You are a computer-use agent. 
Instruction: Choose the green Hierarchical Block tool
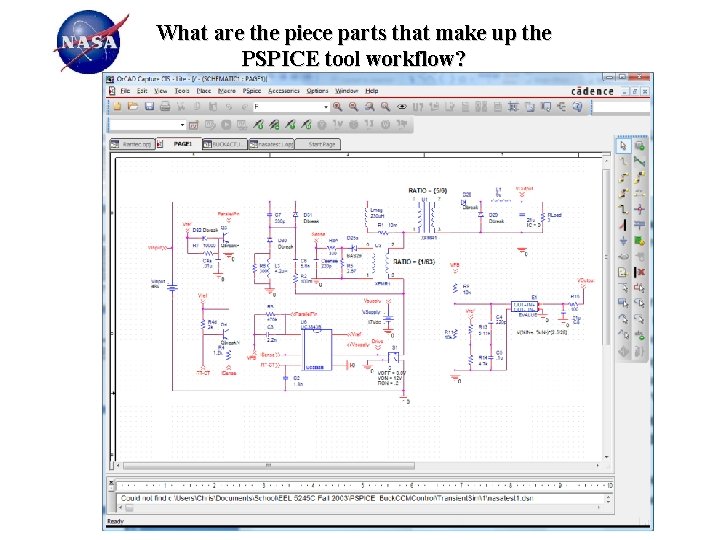639,240
